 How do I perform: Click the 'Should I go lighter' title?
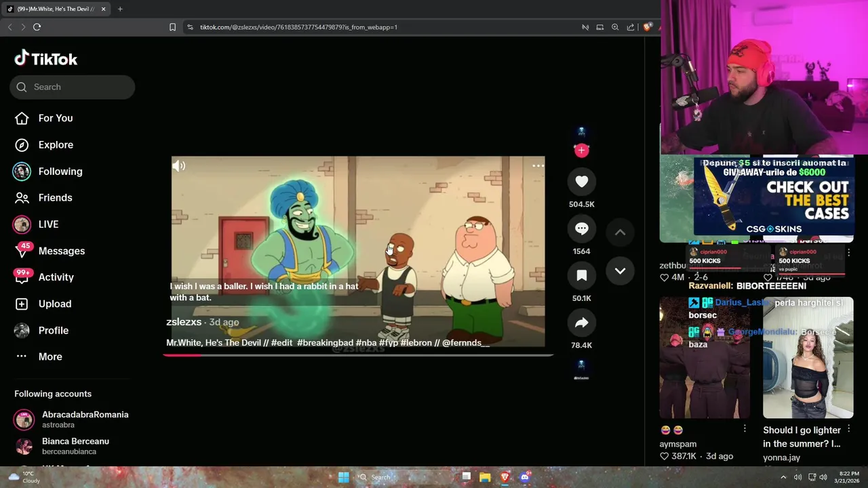tap(802, 436)
